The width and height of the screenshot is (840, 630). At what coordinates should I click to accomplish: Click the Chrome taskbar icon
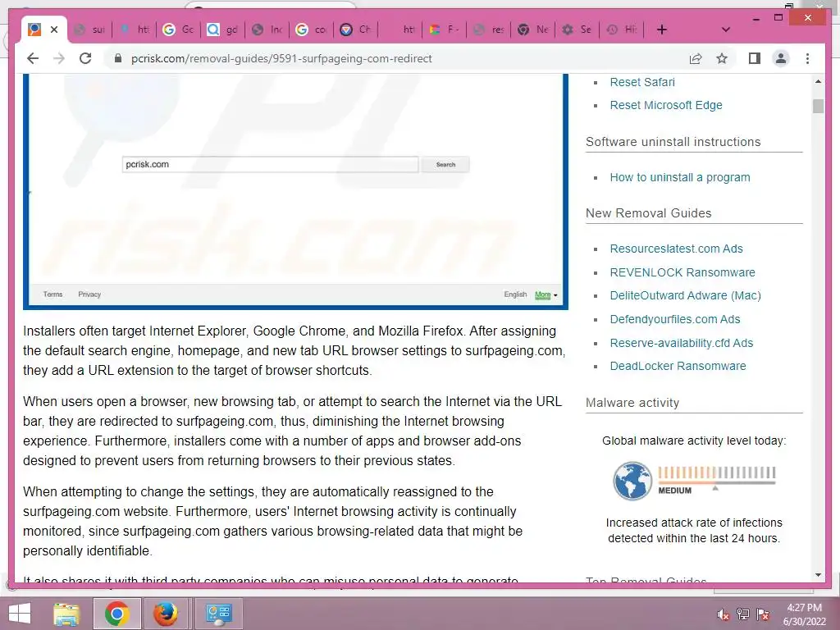(x=116, y=614)
